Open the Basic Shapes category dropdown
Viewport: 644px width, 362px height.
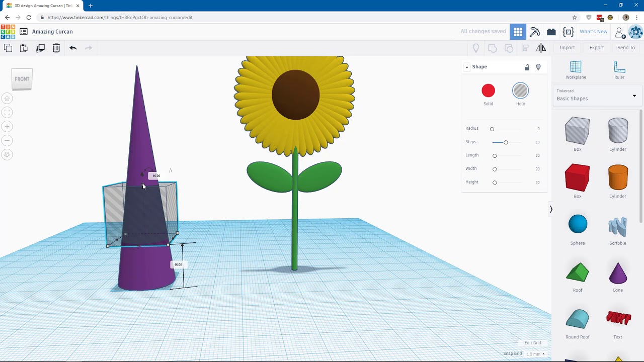(x=597, y=95)
